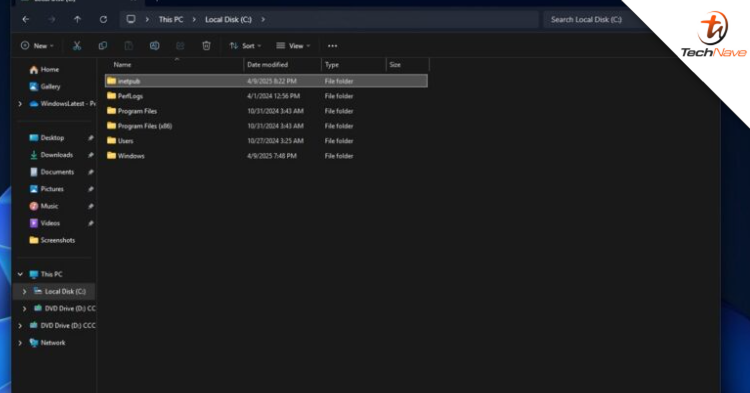Click the Forward navigation arrow
The width and height of the screenshot is (750, 393).
(x=52, y=20)
